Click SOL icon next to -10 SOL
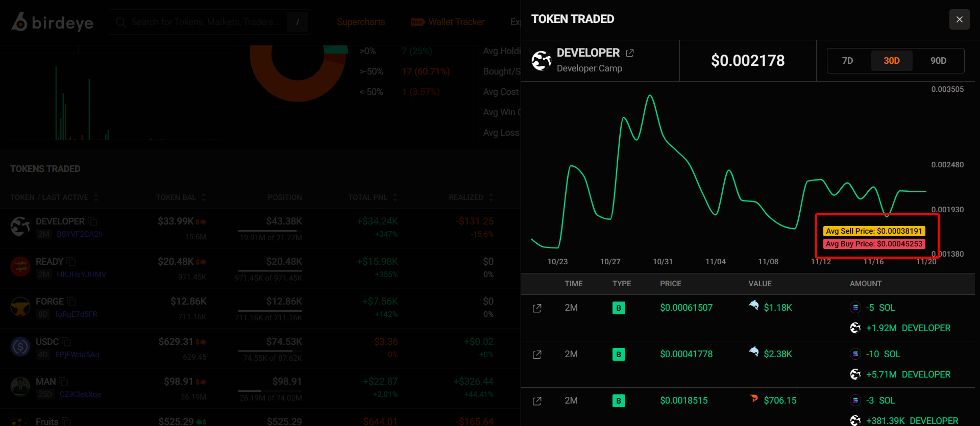This screenshot has height=426, width=980. (x=855, y=354)
